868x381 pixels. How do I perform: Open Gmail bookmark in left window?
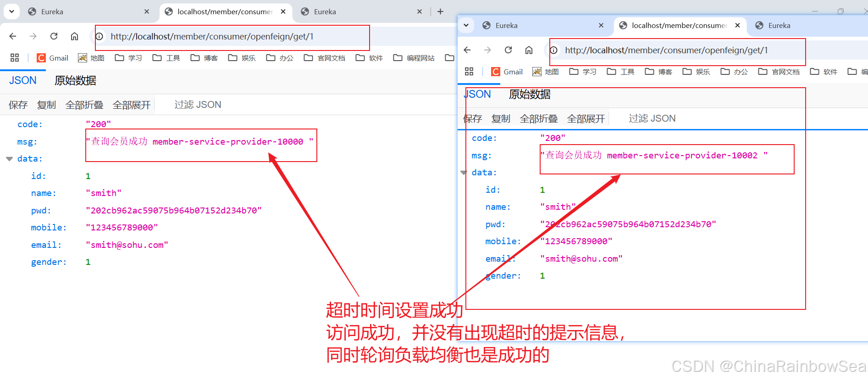(x=53, y=58)
